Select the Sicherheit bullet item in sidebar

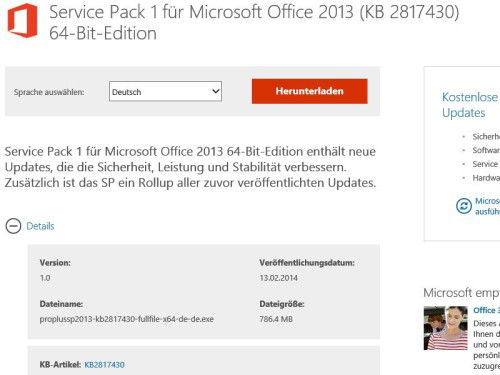click(486, 136)
